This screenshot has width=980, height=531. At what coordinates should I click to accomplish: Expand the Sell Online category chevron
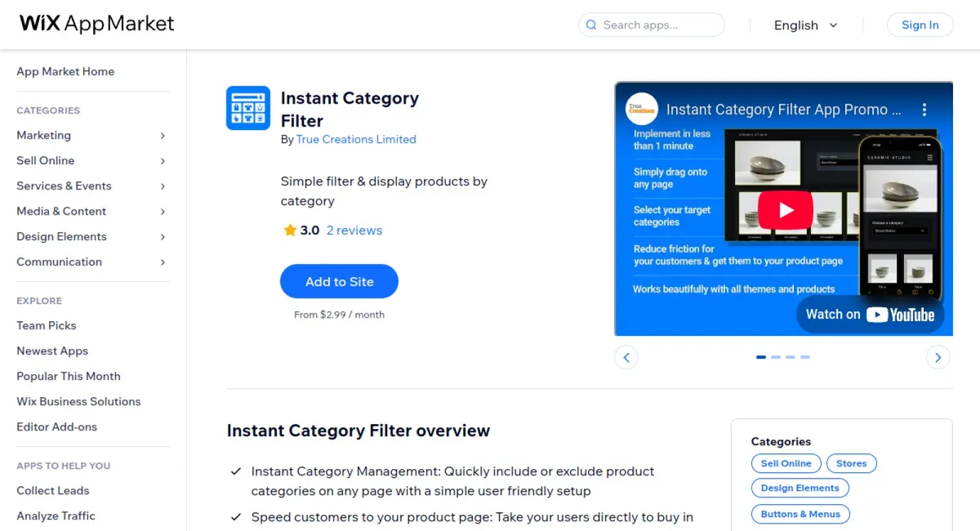tap(163, 161)
